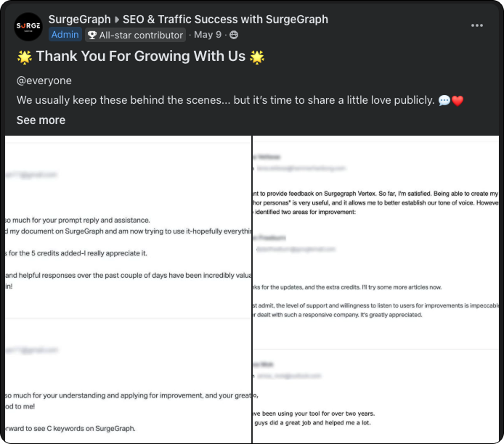
Task: Click the arrow between SurgeGraph and group name
Action: click(116, 20)
